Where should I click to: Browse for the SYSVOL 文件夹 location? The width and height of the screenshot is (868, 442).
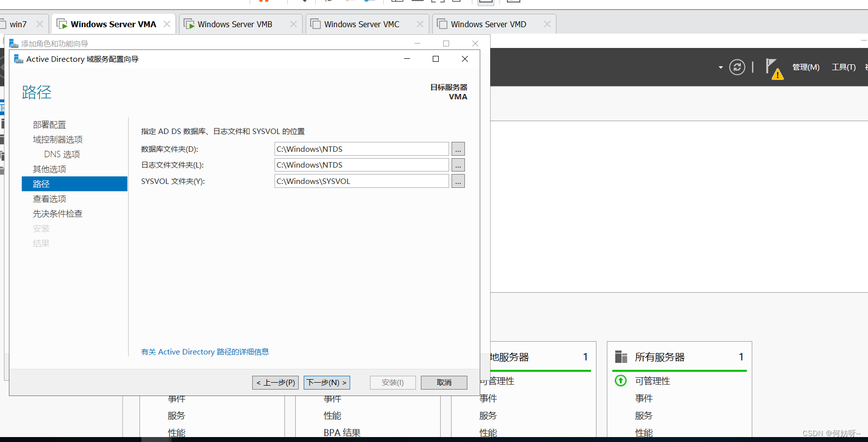click(458, 181)
